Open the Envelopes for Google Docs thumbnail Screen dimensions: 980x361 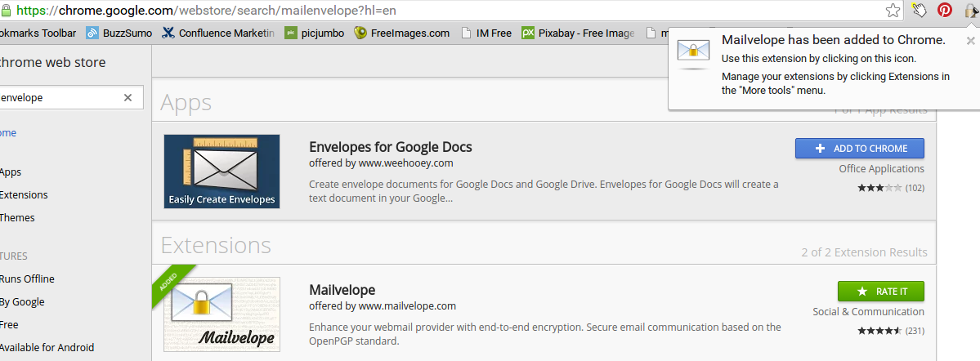point(222,172)
